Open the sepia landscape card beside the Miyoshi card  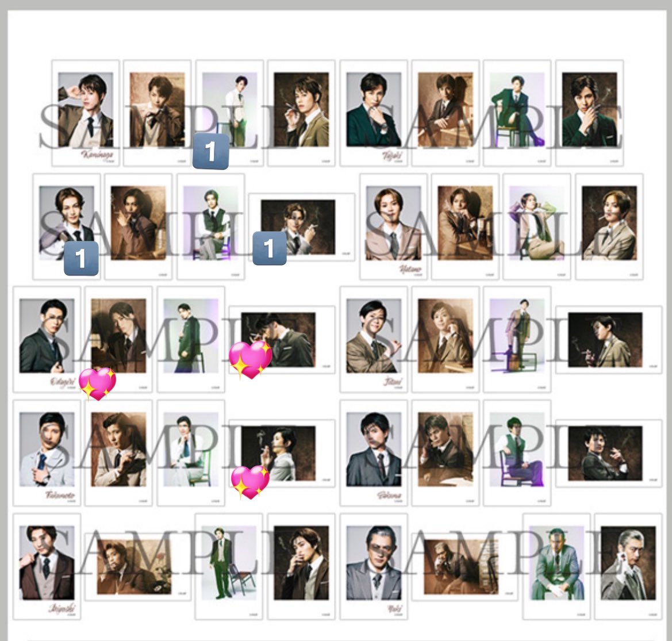click(x=137, y=567)
